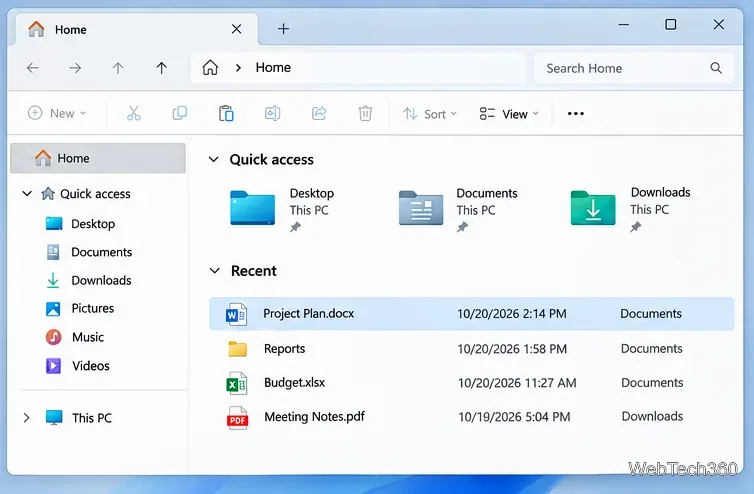The height and width of the screenshot is (494, 754).
Task: Collapse the Quick access section header
Action: click(x=214, y=159)
